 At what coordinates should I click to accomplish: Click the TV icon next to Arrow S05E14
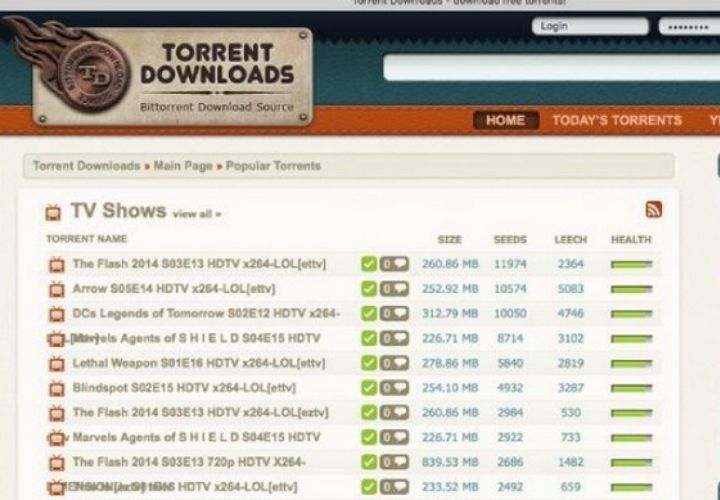coord(57,289)
